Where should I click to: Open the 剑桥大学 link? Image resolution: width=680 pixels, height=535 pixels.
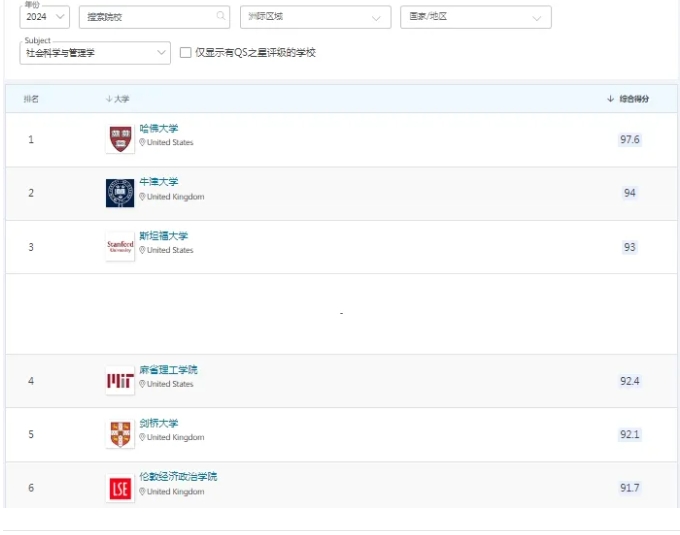tap(159, 423)
